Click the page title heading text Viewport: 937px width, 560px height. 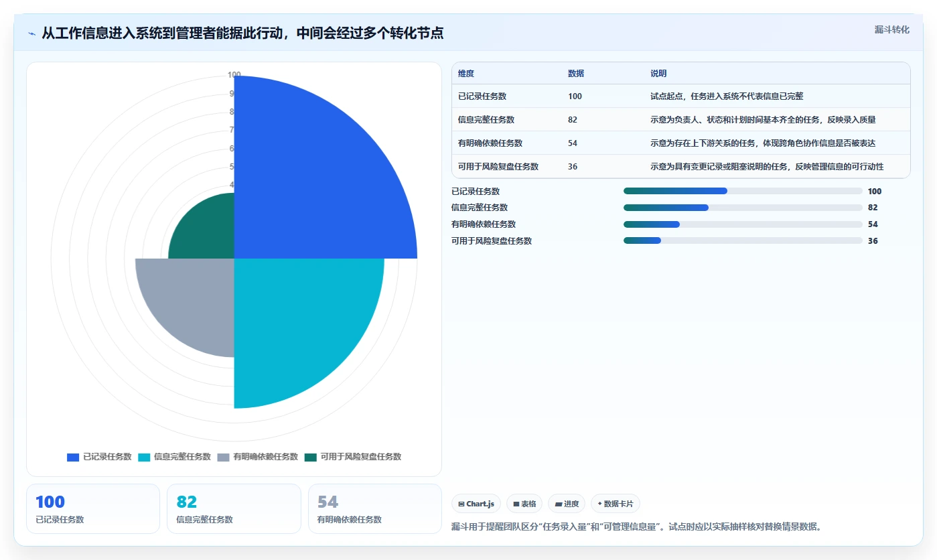(x=242, y=33)
